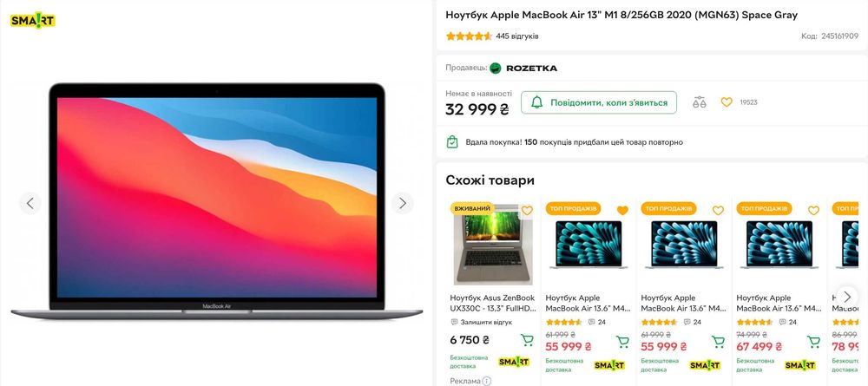Screen dimensions: 868x386
Task: Open the 445 відгуків reviews link
Action: click(x=517, y=36)
